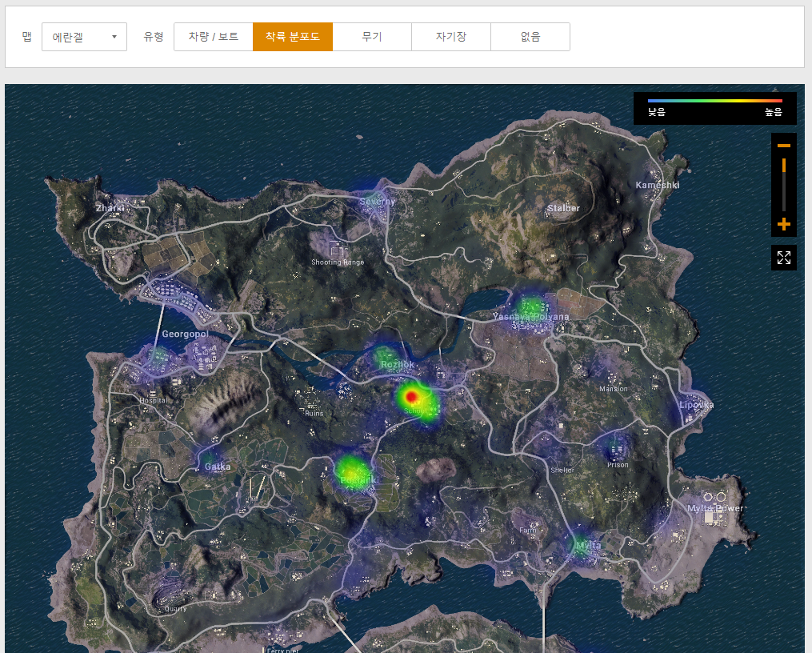Click the Severny map label

coord(377,202)
